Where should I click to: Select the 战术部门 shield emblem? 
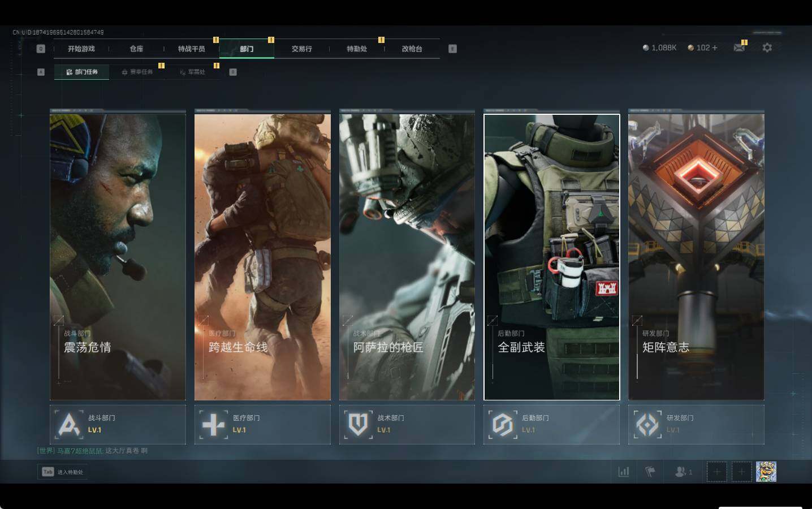pos(359,424)
